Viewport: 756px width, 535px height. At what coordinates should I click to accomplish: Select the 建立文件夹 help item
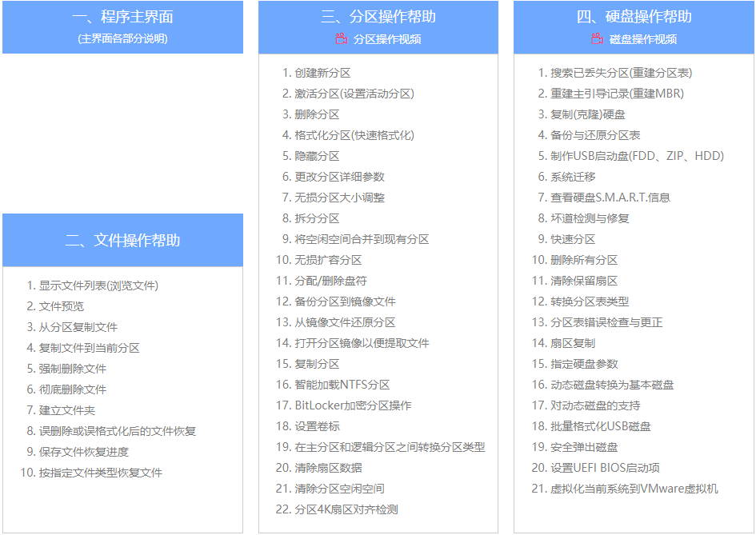pyautogui.click(x=67, y=410)
